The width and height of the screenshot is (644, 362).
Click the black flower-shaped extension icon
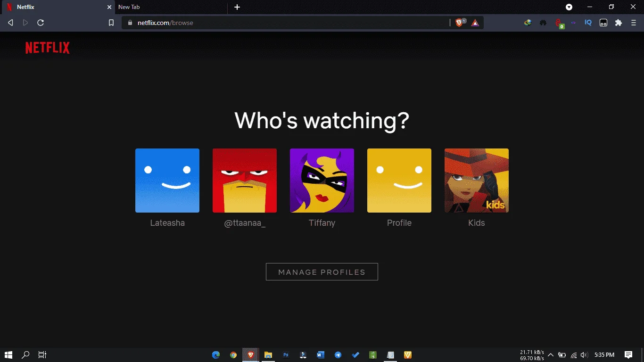(x=543, y=23)
